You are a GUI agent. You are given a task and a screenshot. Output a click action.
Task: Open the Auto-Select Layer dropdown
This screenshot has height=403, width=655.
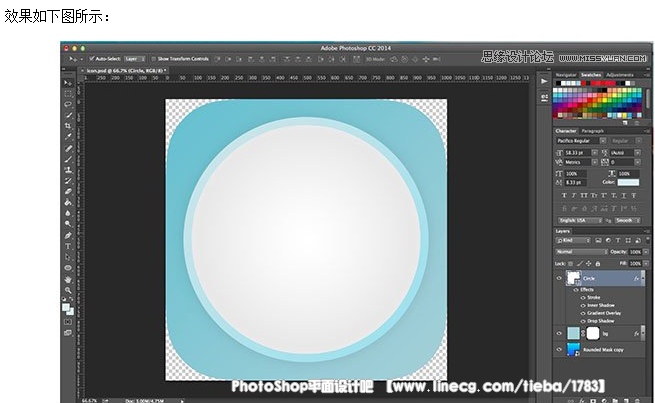point(135,59)
